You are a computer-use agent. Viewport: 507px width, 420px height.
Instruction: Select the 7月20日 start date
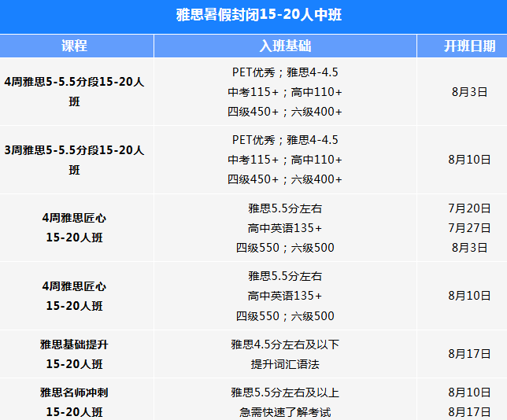click(x=469, y=208)
